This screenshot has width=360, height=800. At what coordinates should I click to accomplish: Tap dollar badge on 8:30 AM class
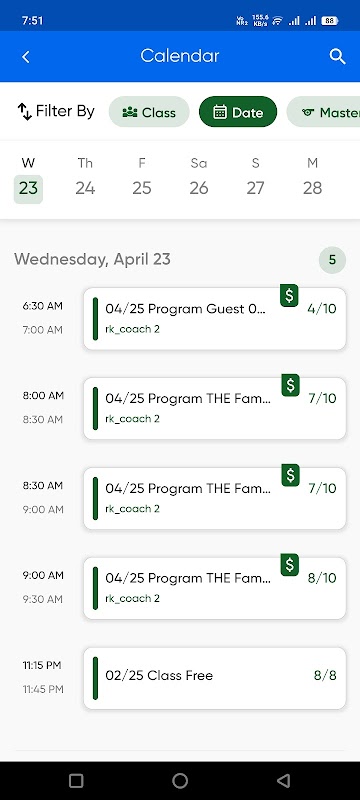[x=290, y=475]
